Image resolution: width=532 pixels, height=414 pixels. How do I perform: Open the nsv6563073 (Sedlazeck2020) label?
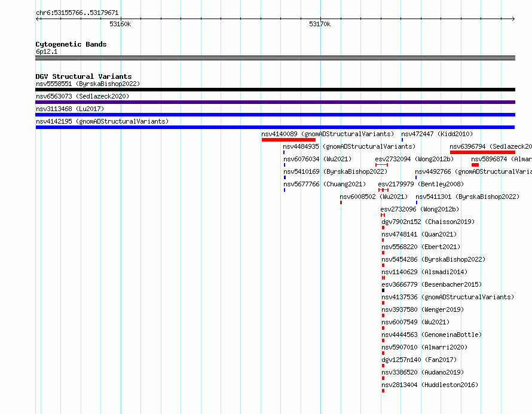[82, 96]
